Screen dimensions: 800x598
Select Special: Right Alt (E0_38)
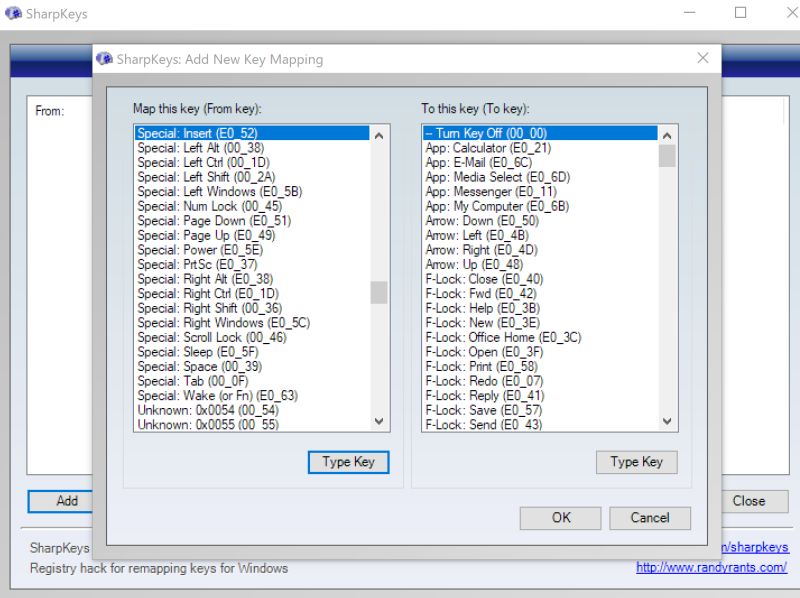pos(252,279)
